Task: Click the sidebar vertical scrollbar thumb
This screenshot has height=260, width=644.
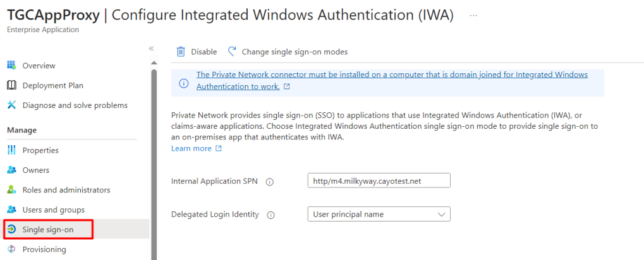Action: point(154,164)
